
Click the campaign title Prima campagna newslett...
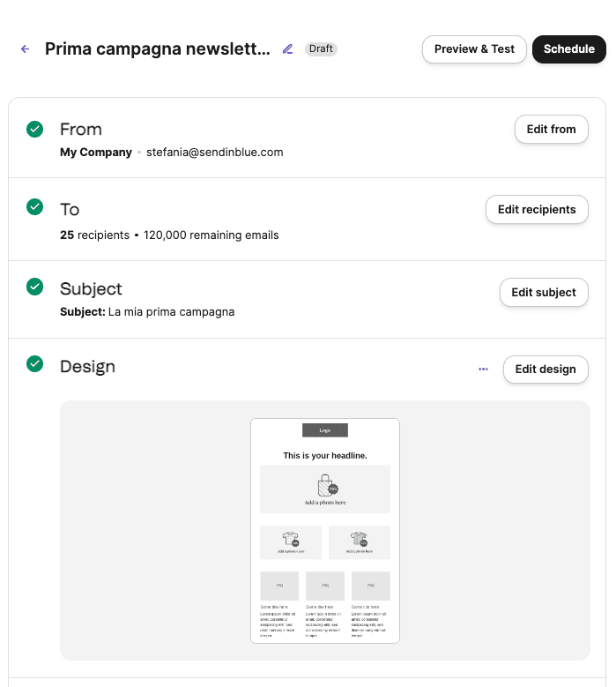pyautogui.click(x=158, y=49)
